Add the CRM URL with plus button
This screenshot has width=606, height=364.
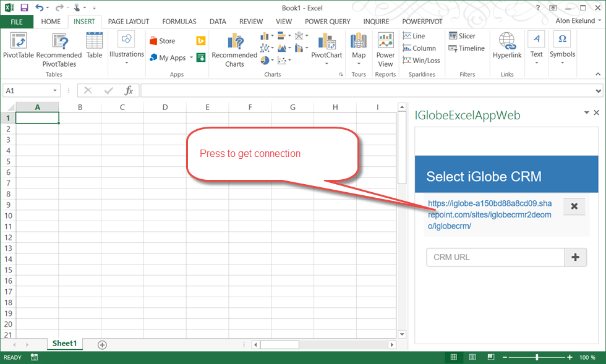pos(576,257)
